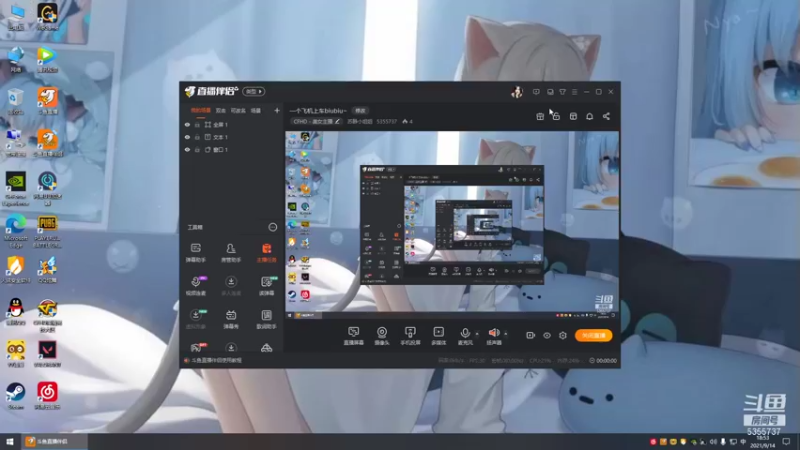Click the stream preview canvas

452,226
